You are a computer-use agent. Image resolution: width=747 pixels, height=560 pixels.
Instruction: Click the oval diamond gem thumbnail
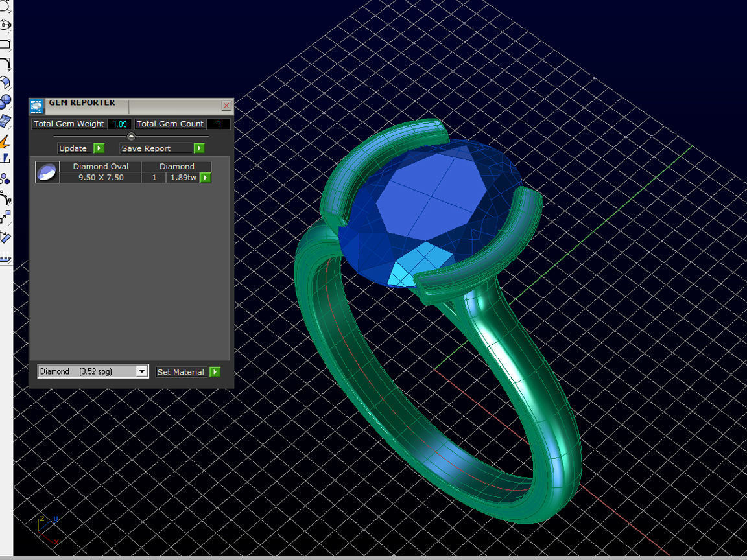(x=47, y=172)
